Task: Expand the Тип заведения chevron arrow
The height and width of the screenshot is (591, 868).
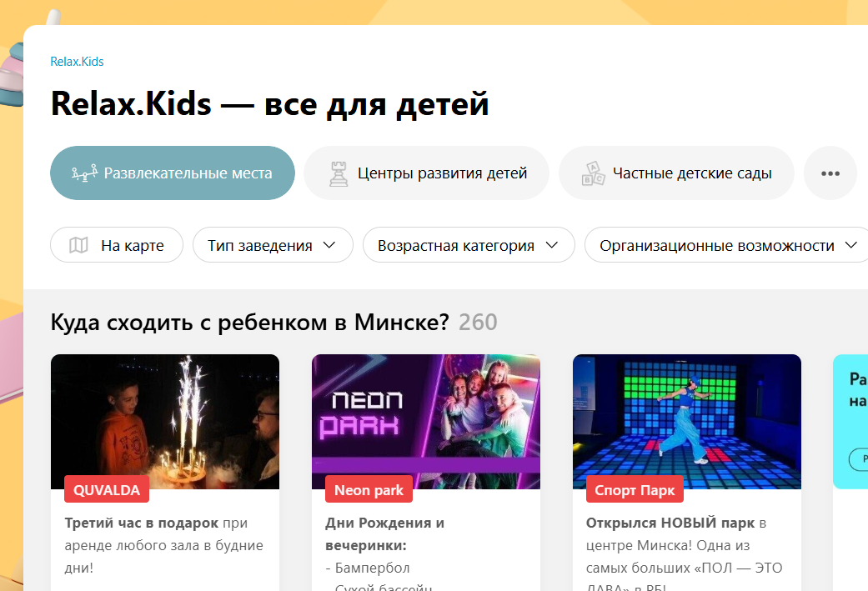Action: click(329, 245)
